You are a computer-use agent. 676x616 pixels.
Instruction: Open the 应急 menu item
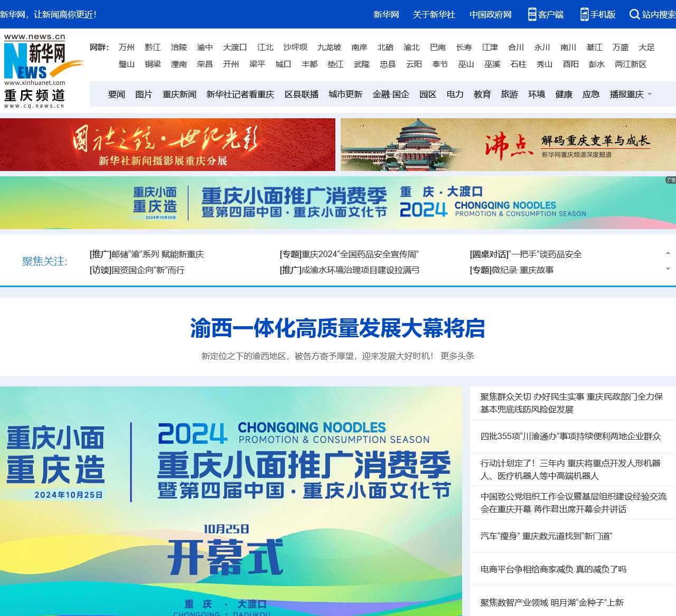pyautogui.click(x=591, y=94)
